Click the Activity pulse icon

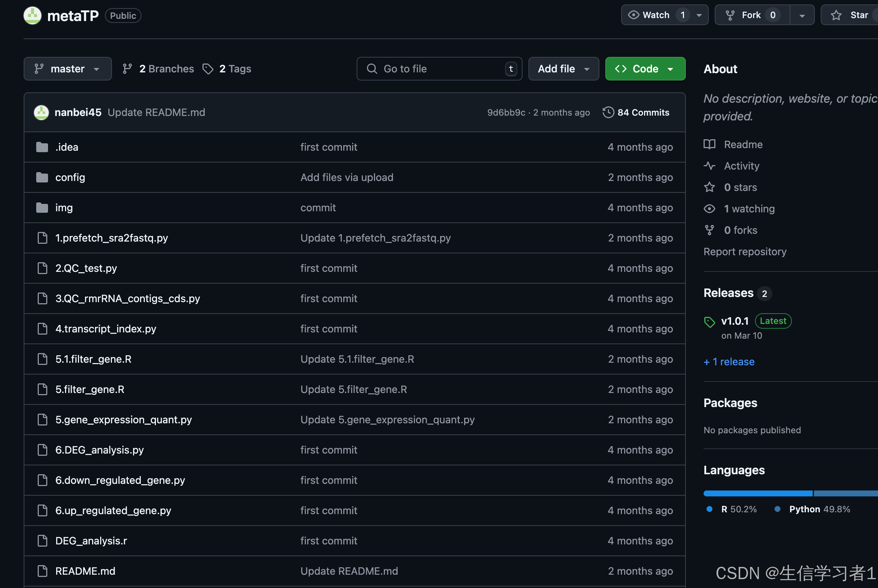coord(709,166)
